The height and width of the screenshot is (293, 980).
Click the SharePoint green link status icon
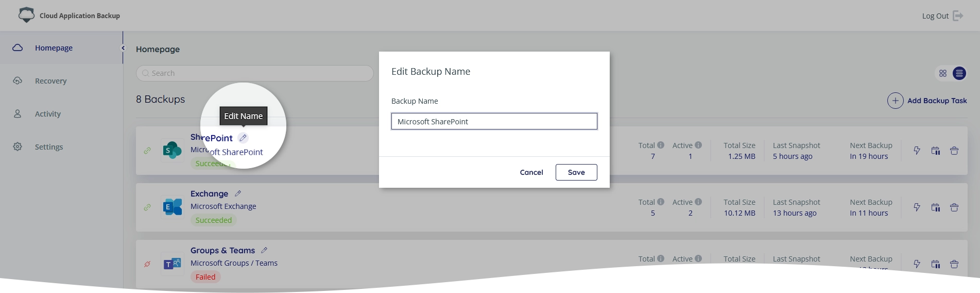(147, 151)
